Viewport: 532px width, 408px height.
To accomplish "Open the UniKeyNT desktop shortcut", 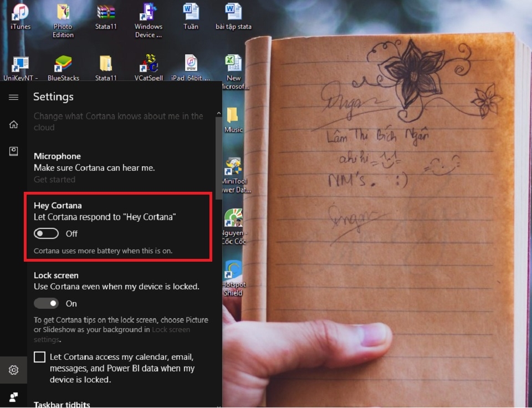I will [x=21, y=64].
